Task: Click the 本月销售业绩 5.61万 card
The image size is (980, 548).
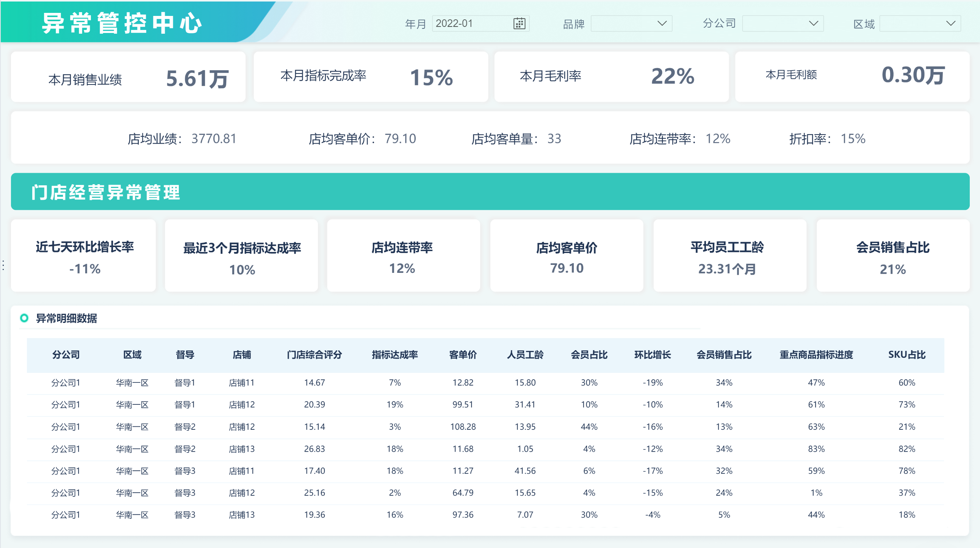Action: click(x=128, y=77)
